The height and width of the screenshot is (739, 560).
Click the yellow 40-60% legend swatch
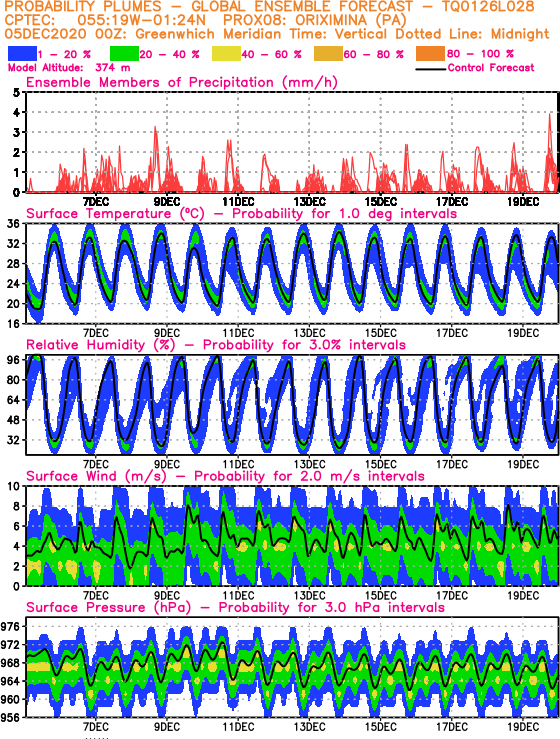[226, 53]
